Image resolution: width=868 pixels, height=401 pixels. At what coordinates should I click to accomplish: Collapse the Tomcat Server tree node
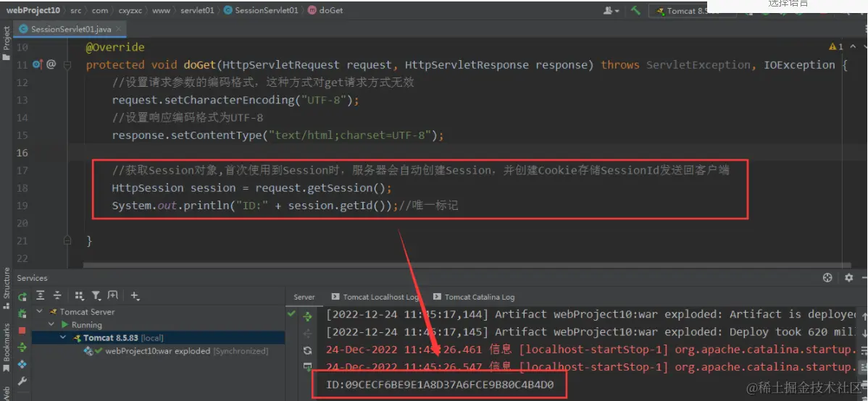(x=39, y=312)
